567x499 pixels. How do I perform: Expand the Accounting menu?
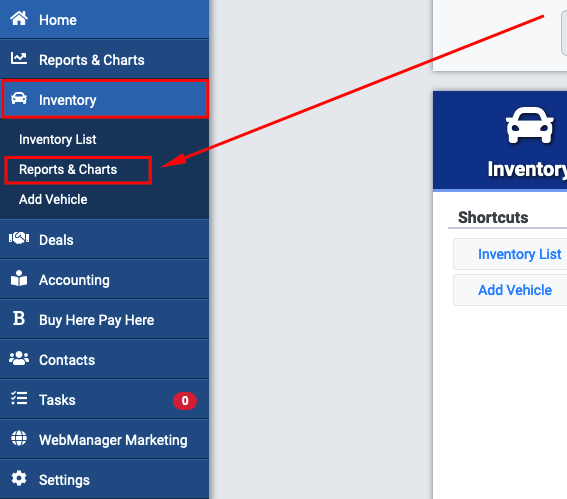105,280
